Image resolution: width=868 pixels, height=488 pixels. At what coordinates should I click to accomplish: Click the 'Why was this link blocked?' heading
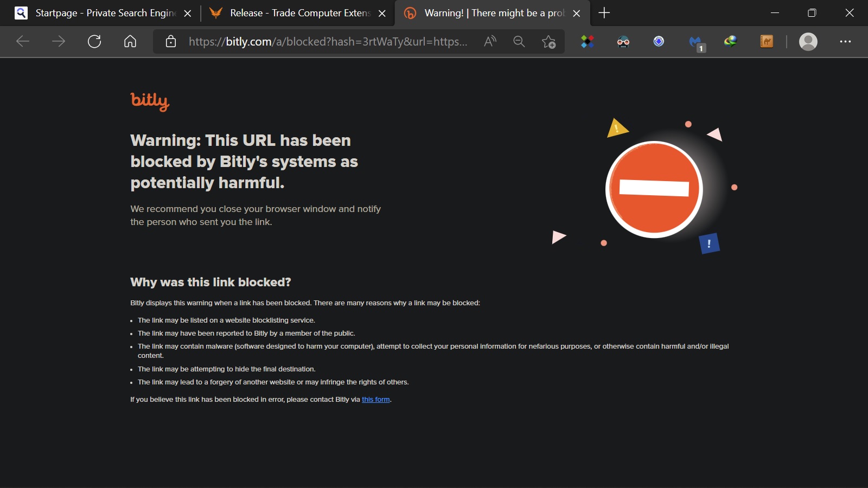coord(210,282)
